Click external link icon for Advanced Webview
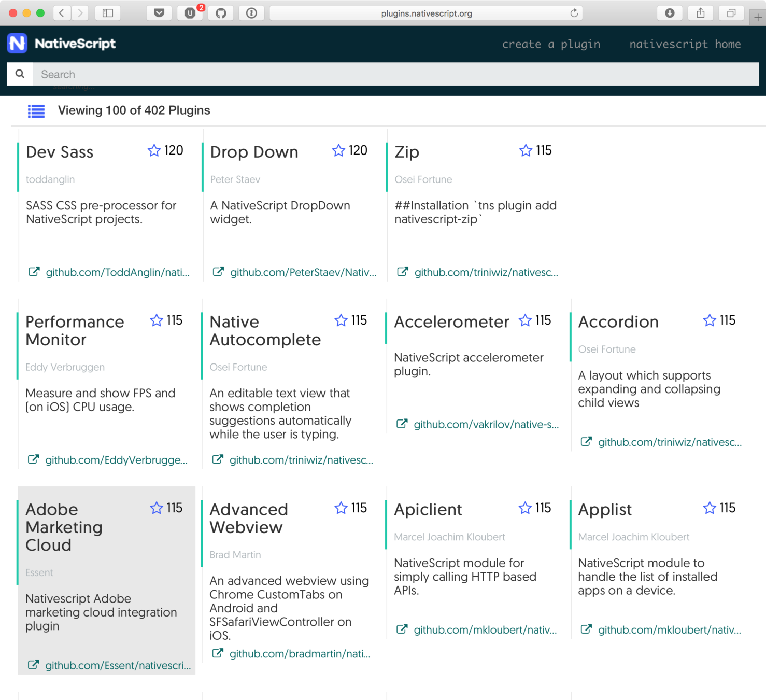Image resolution: width=766 pixels, height=700 pixels. [x=218, y=653]
